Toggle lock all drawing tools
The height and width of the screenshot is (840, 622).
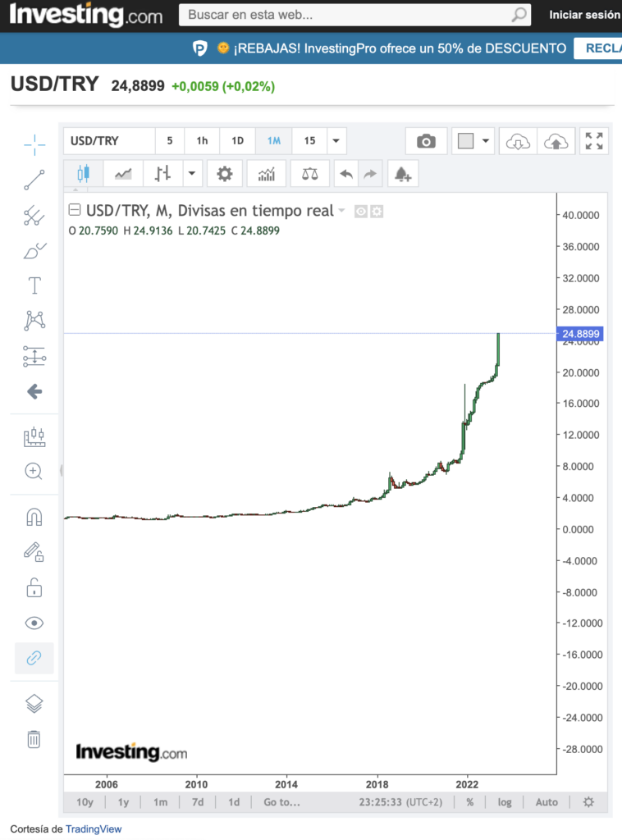tap(34, 587)
